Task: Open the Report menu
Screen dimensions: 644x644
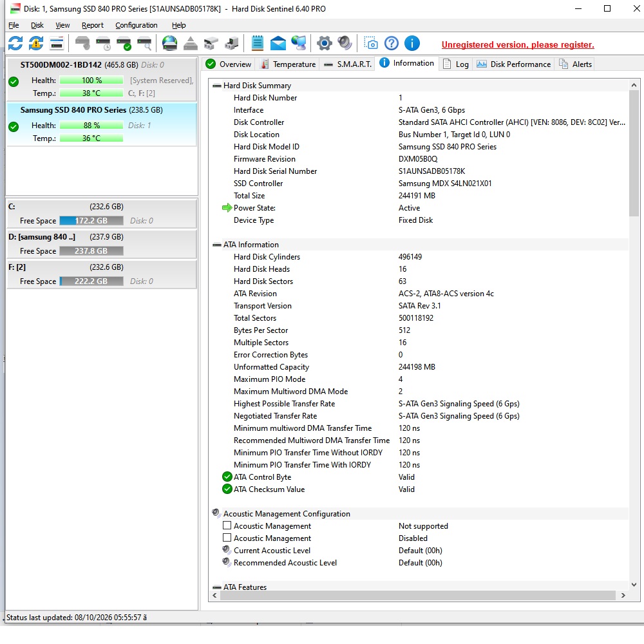Action: pos(92,25)
